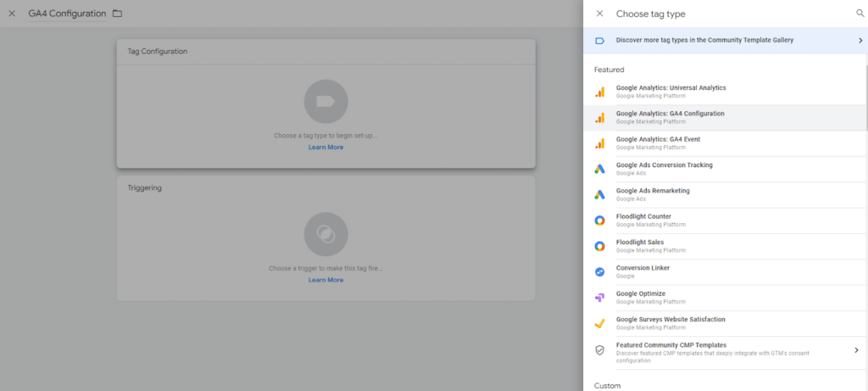Image resolution: width=868 pixels, height=391 pixels.
Task: Click the Triggering card header
Action: [x=326, y=188]
